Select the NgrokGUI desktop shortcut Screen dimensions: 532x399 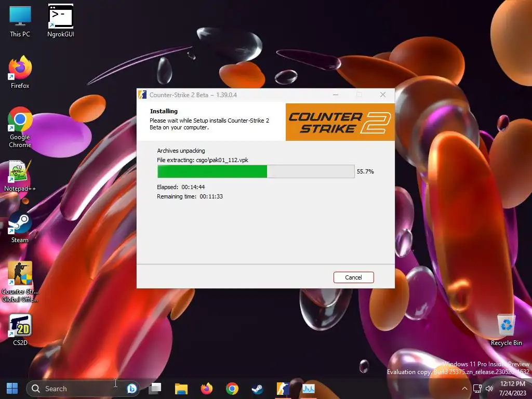(61, 20)
